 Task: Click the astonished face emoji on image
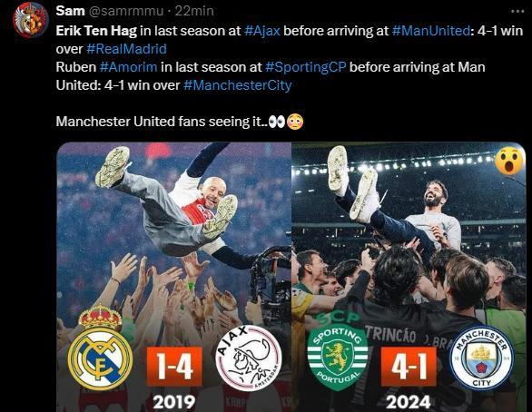pyautogui.click(x=509, y=162)
